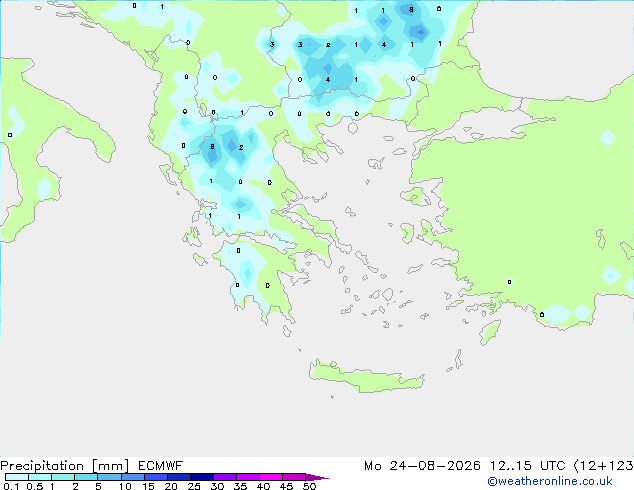The image size is (634, 490).
Task: Select the "ECMWF" model label
Action: tap(161, 466)
